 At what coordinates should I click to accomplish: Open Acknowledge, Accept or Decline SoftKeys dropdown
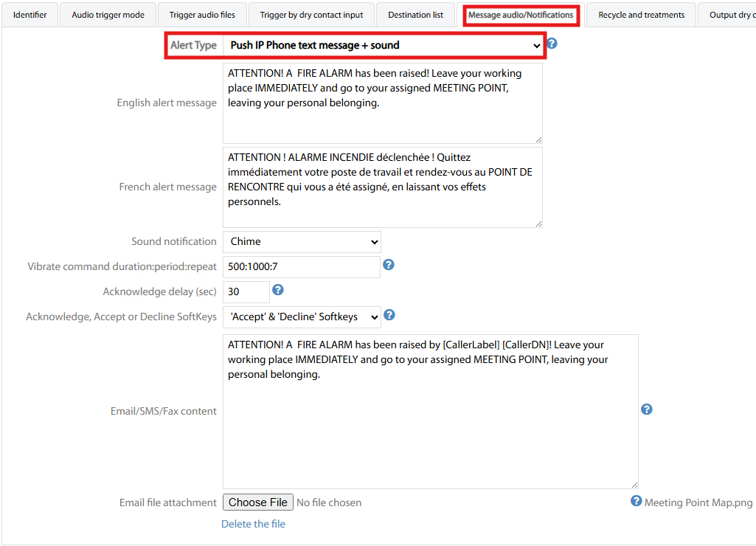tap(302, 317)
